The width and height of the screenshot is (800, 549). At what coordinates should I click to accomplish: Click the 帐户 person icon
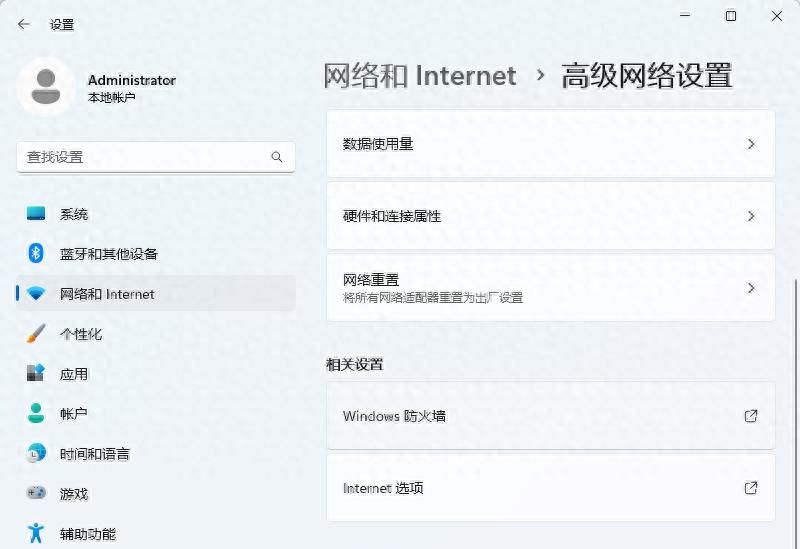(36, 413)
